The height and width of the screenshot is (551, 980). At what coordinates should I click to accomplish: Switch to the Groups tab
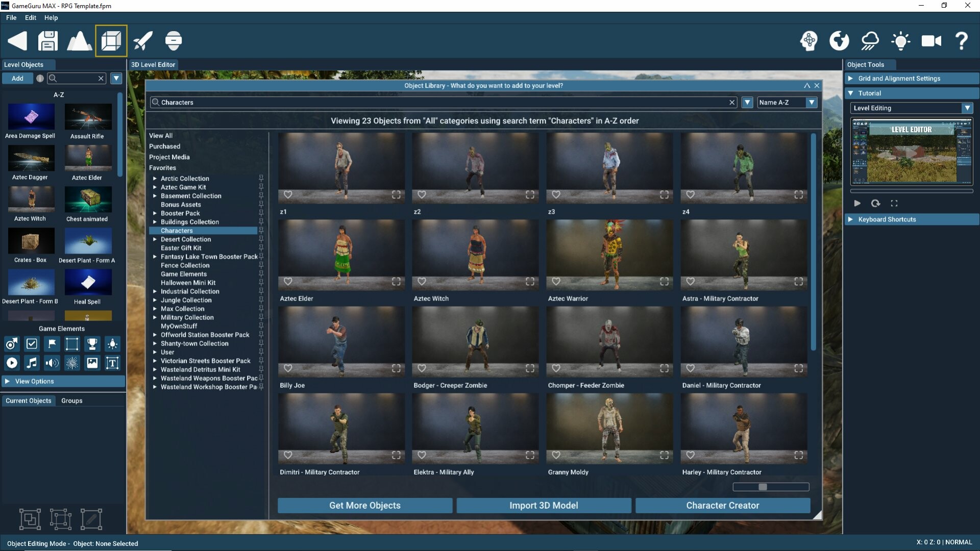[71, 400]
